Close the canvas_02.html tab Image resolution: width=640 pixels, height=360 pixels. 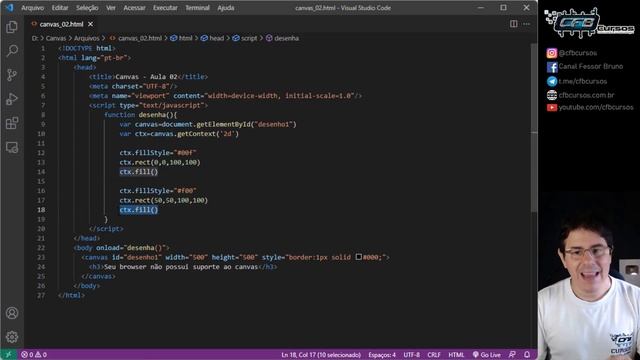coord(90,24)
